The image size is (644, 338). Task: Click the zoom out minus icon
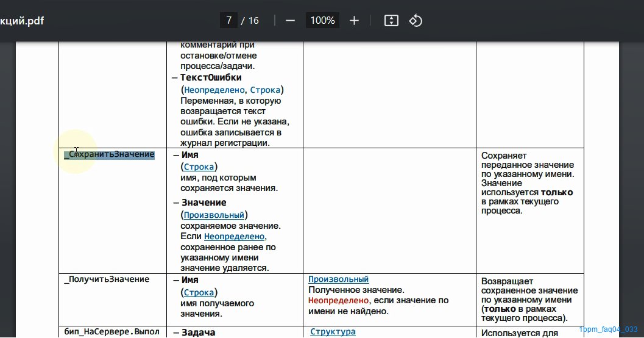[x=291, y=21]
